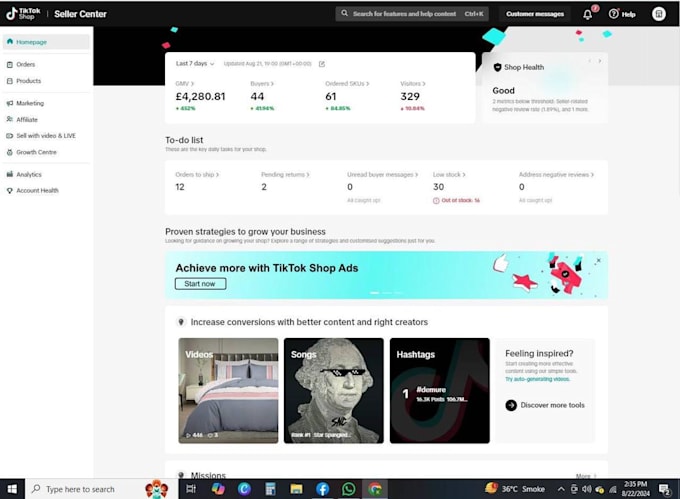This screenshot has height=499, width=680.
Task: Switch to the Chrome taskbar icon
Action: (375, 489)
